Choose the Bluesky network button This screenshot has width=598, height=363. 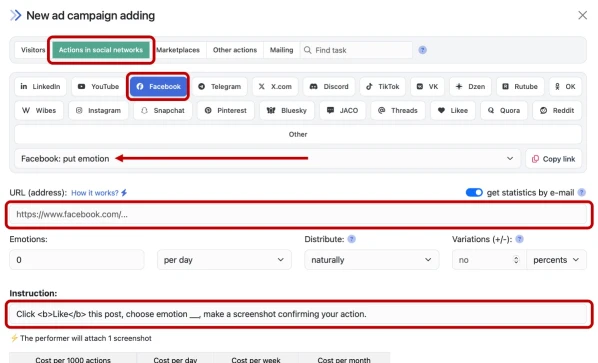click(x=287, y=111)
